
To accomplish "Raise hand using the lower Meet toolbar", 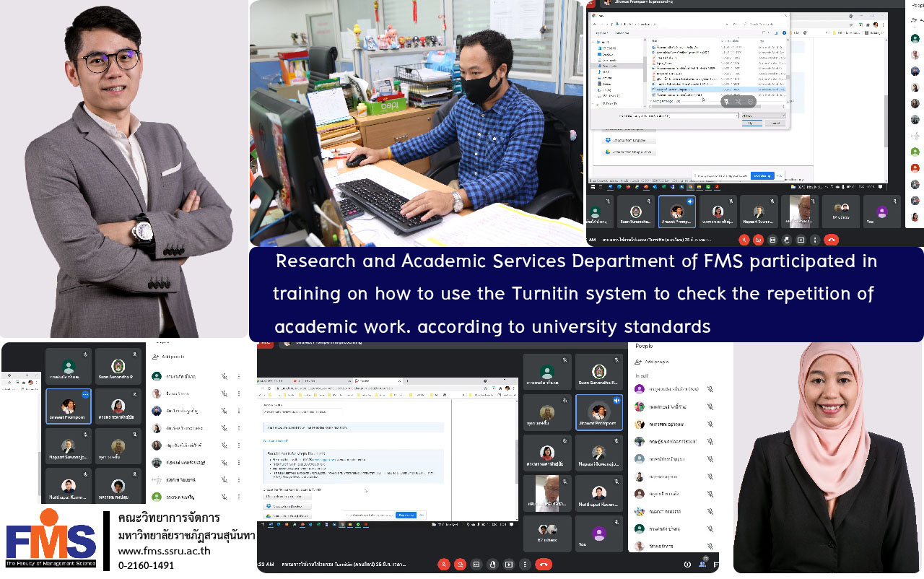I will [x=493, y=564].
